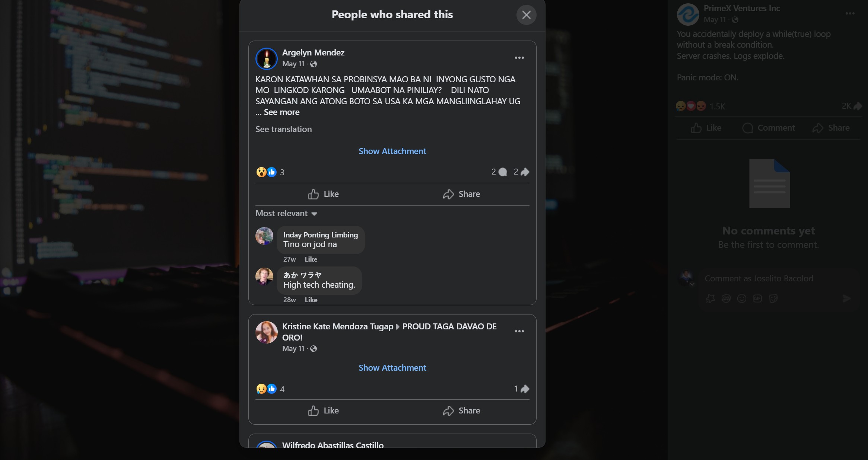Open options menu on Kristine Kate's post
This screenshot has width=868, height=460.
[x=519, y=331]
